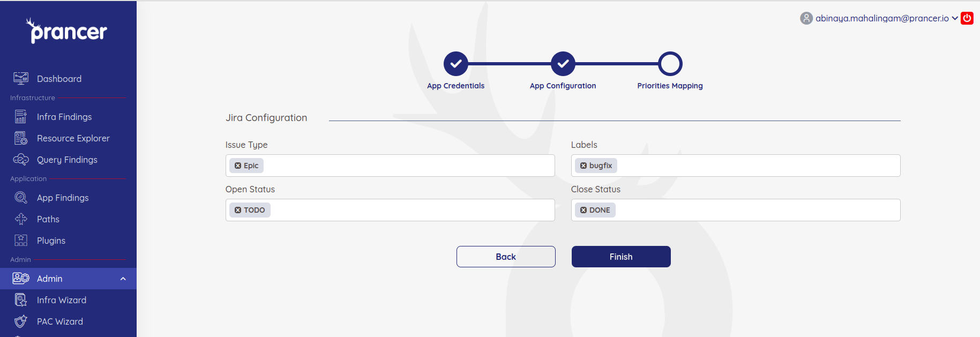980x337 pixels.
Task: Click the Finish button
Action: [621, 257]
